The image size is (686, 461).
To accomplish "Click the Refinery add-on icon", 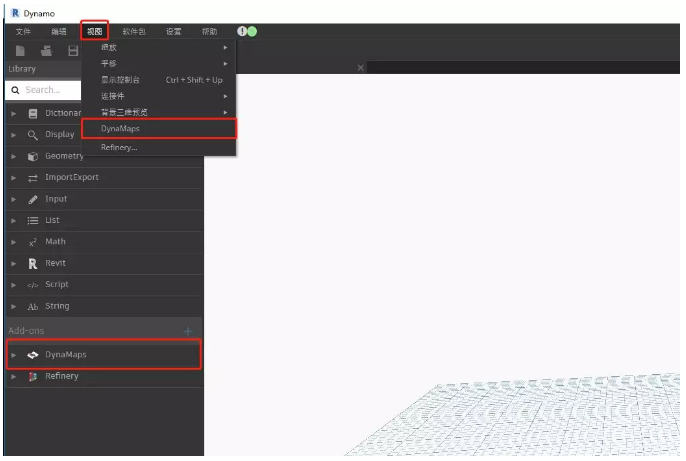I will [33, 377].
